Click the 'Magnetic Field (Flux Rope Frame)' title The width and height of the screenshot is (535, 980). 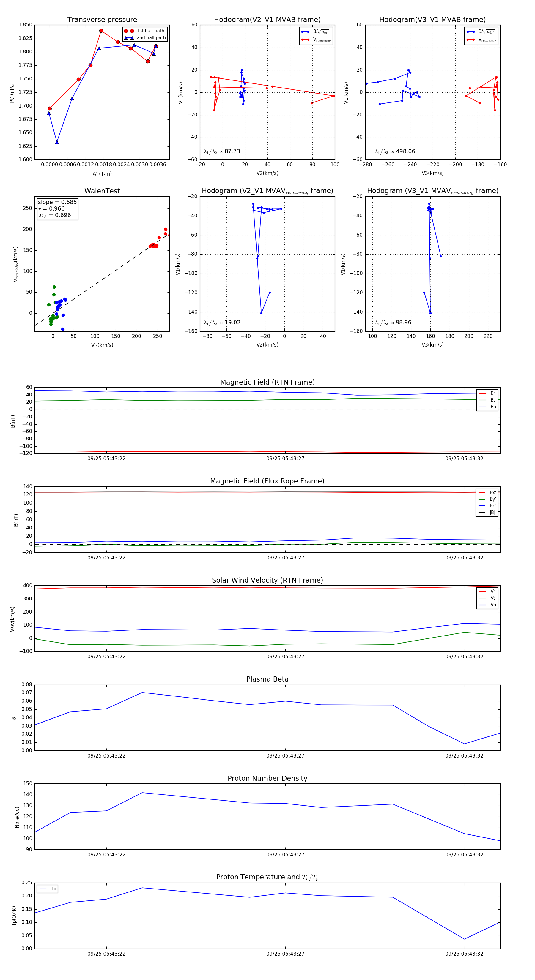coord(267,481)
